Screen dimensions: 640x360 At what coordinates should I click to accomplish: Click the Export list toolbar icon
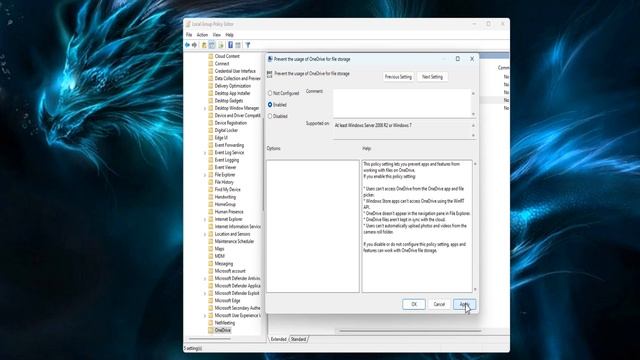(221, 45)
